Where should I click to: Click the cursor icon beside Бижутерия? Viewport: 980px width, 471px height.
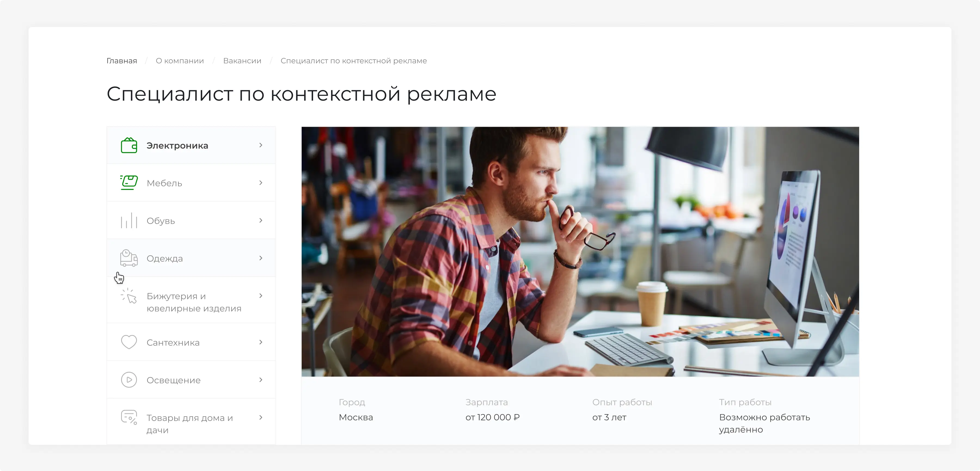coord(128,296)
